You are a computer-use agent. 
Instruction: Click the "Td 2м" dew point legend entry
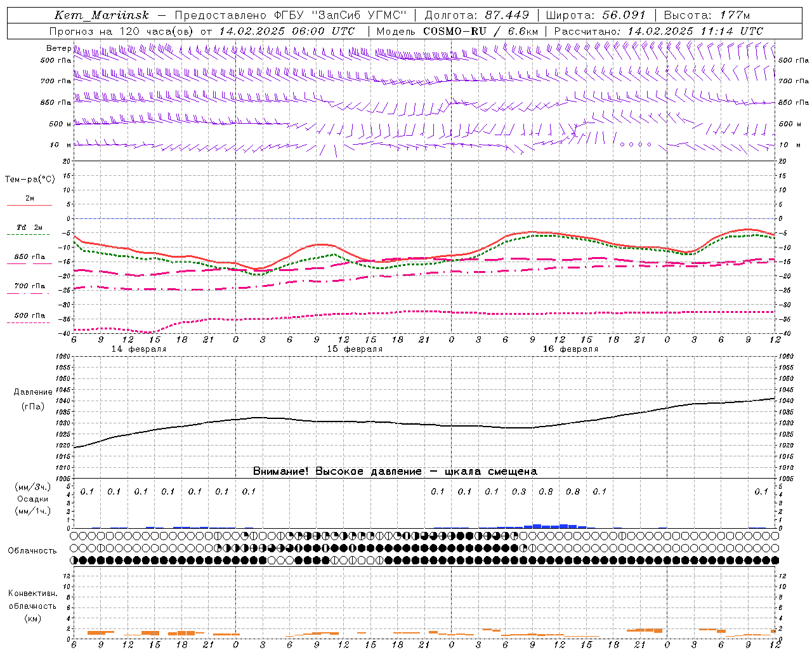(x=30, y=227)
